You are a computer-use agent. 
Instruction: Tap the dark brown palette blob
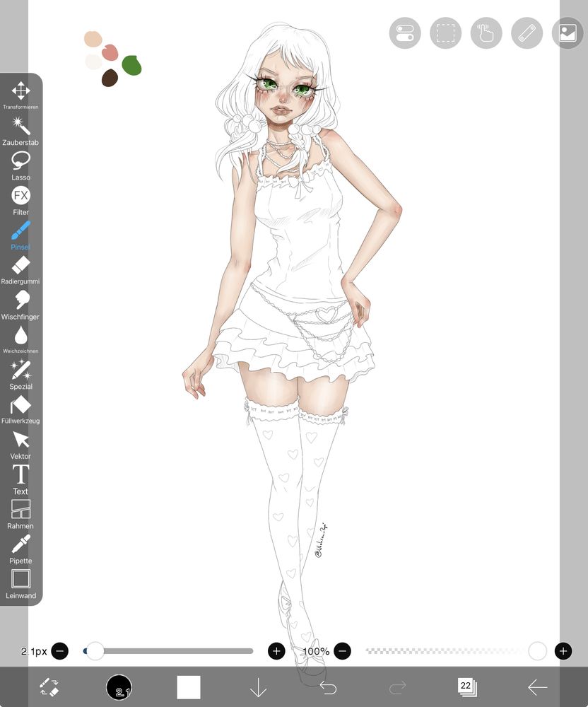coord(110,78)
